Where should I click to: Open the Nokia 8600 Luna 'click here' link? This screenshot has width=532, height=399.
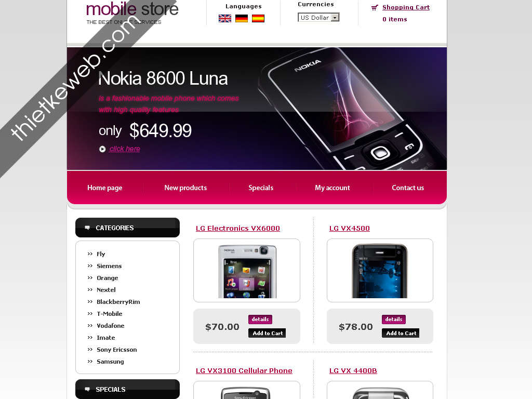125,149
